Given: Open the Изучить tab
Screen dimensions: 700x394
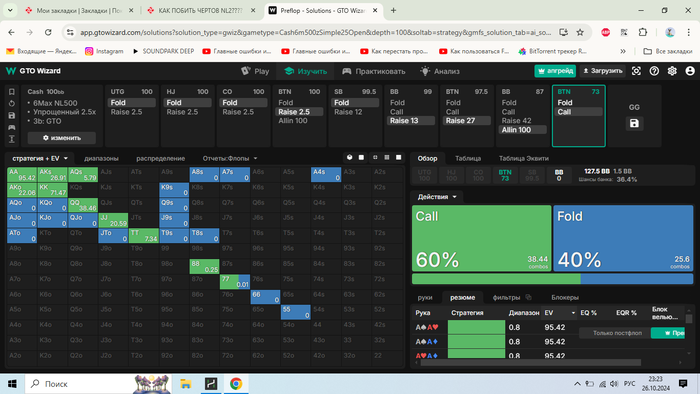Looking at the screenshot, I should coord(306,71).
